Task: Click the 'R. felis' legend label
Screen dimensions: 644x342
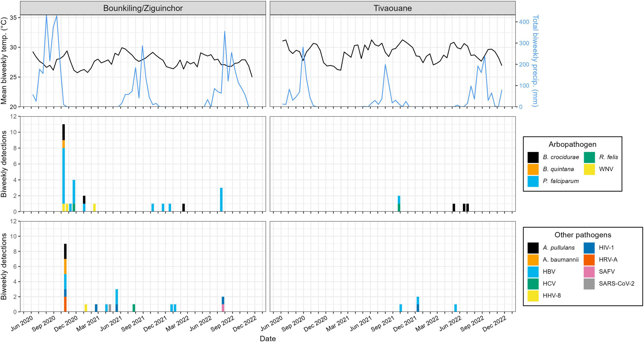Action: [608, 157]
